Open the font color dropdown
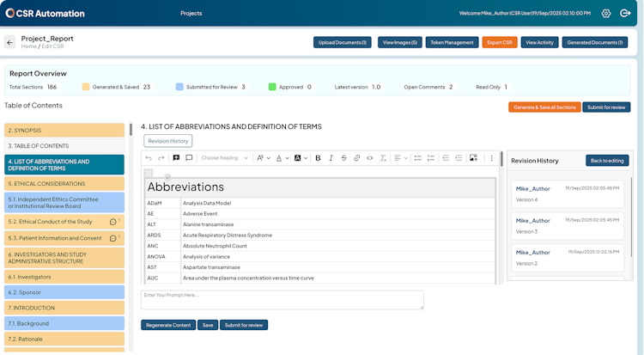 pos(283,158)
